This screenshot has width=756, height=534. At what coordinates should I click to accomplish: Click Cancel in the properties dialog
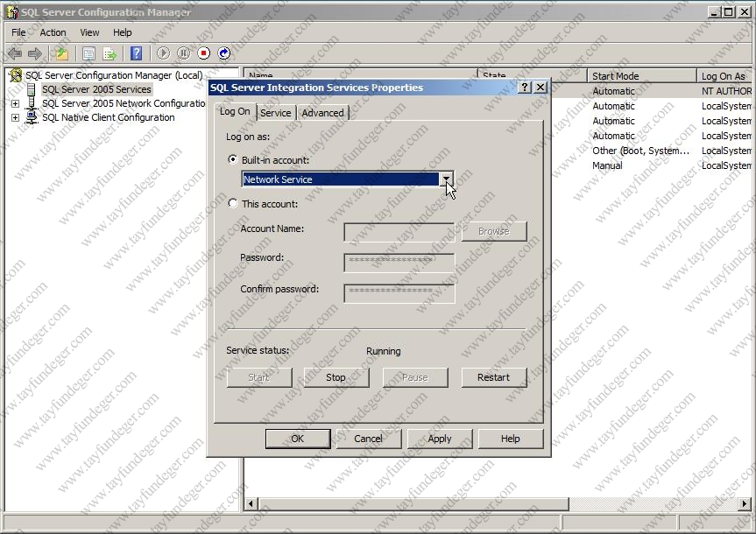368,439
